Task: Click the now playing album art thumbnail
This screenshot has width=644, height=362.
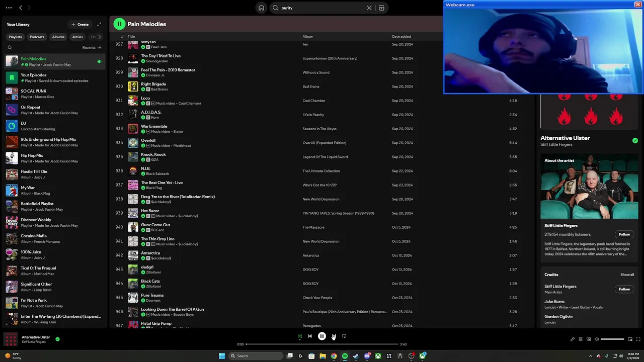Action: [11, 339]
